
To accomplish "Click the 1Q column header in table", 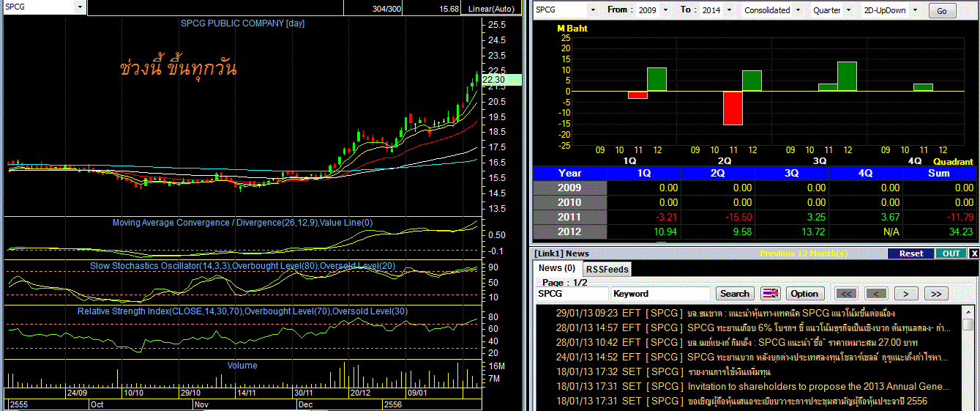I will coord(644,174).
